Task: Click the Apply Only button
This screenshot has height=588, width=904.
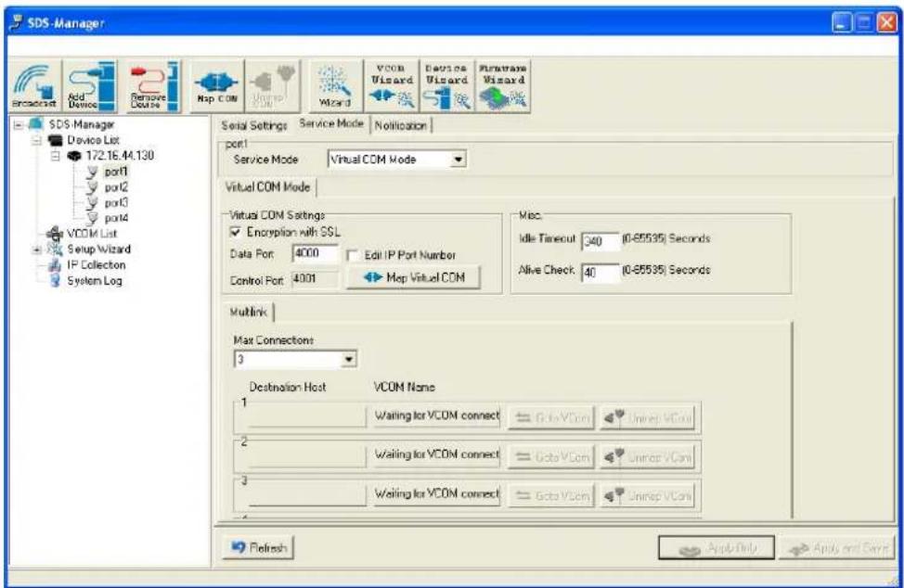Action: [x=716, y=548]
